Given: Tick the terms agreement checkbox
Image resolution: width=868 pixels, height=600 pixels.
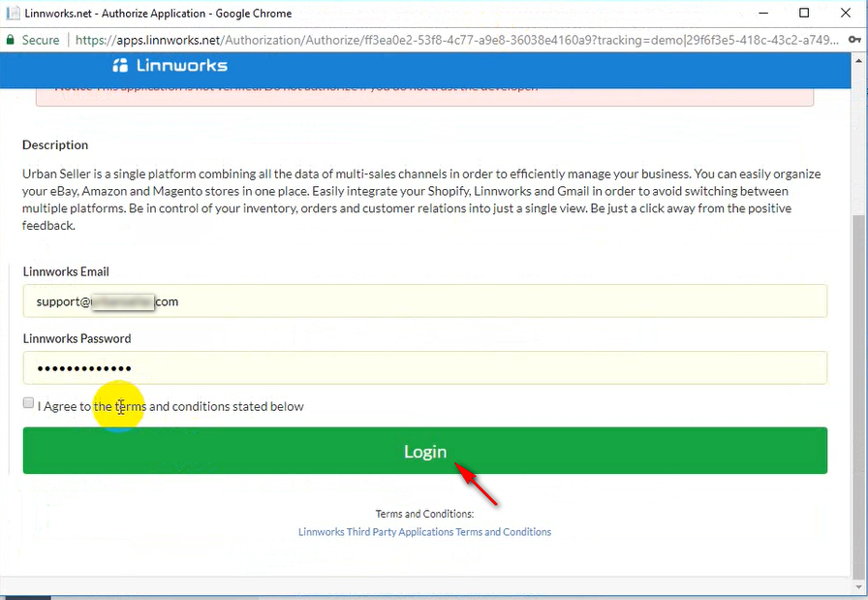Looking at the screenshot, I should pos(29,403).
